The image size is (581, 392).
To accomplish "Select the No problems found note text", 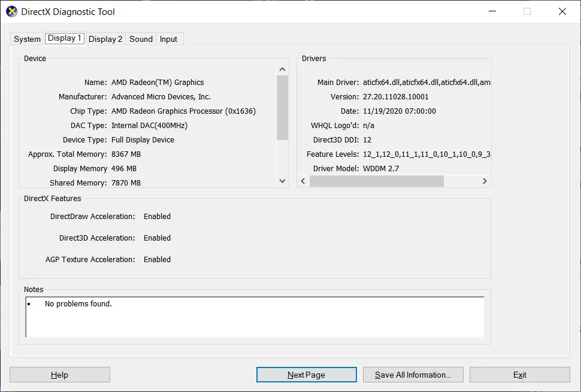I will click(x=77, y=303).
